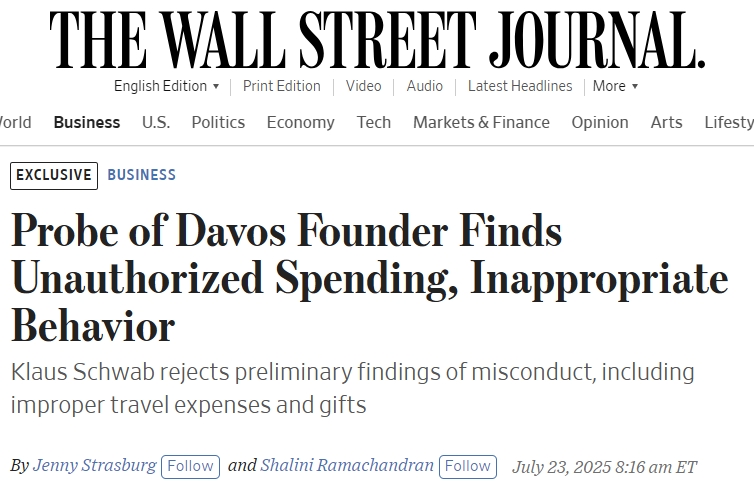Switch to the U.S. section

[x=156, y=122]
